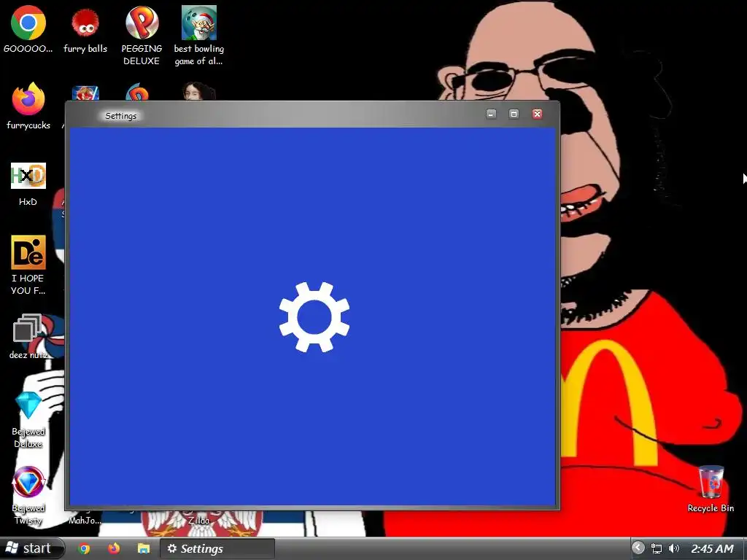
Task: Maximize the Settings window
Action: (514, 114)
